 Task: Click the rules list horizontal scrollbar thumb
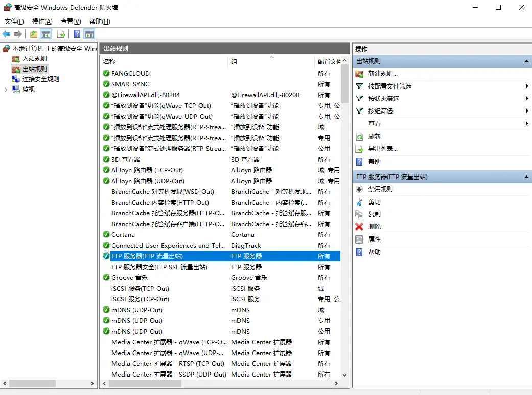145,383
